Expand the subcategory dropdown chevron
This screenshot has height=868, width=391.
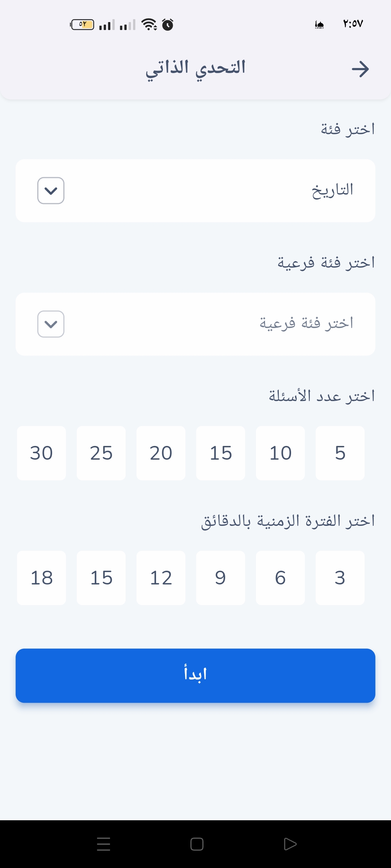[x=51, y=324]
